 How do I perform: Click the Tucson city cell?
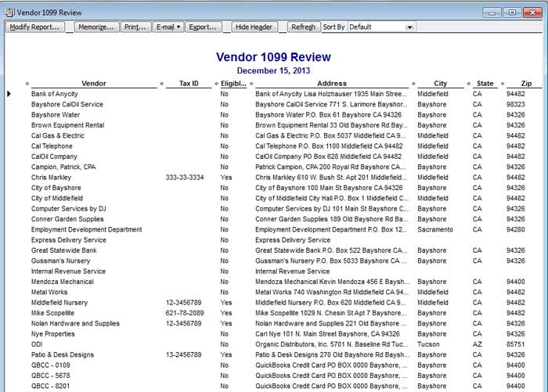click(x=428, y=344)
